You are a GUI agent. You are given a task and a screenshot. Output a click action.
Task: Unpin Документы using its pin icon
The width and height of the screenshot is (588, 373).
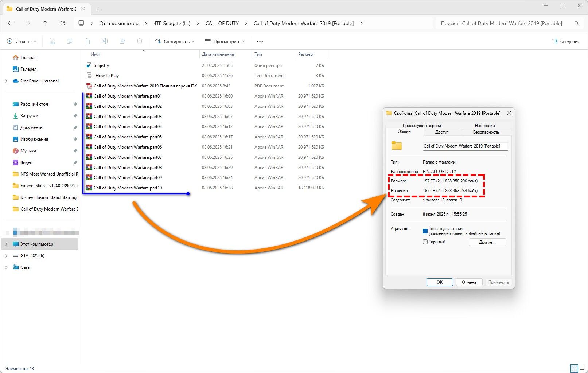tap(75, 127)
